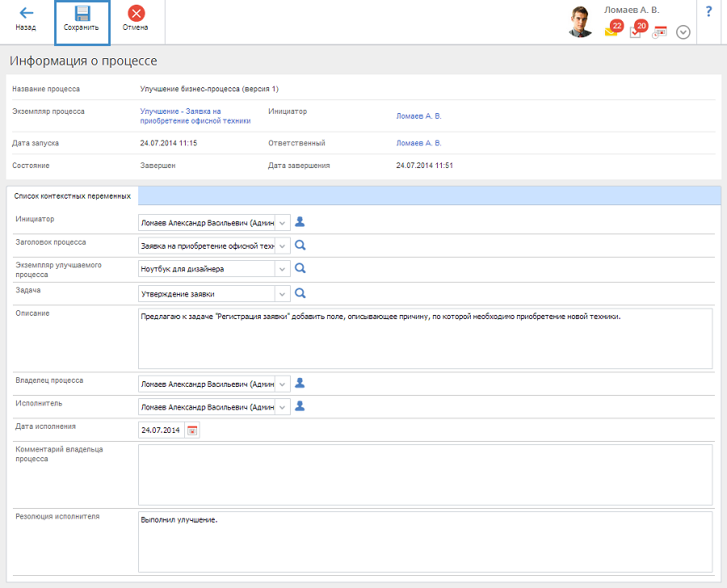The image size is (727, 588).
Task: Open tasks checkmark icon with 20 badge
Action: pyautogui.click(x=636, y=31)
